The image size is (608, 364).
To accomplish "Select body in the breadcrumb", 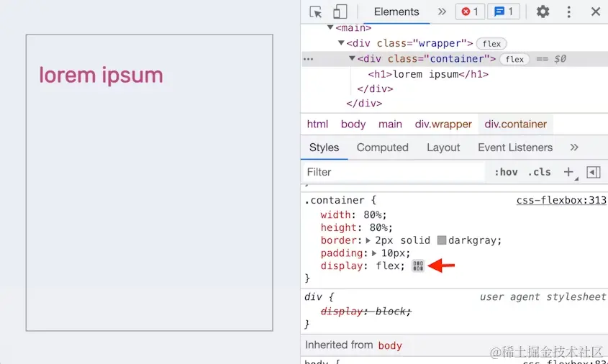I will (x=353, y=124).
